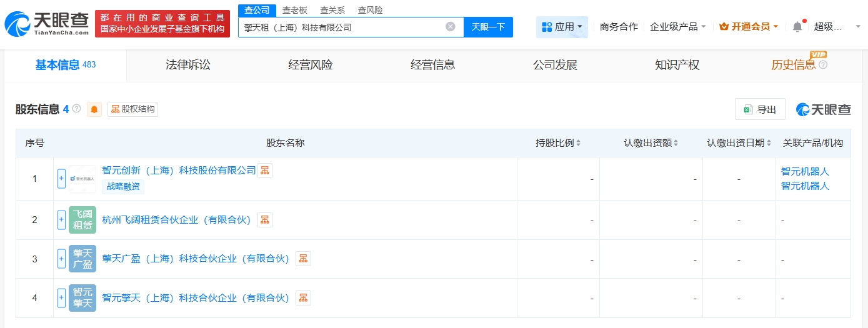The width and height of the screenshot is (868, 328).
Task: Open the 智元创新（上海）科技股份有限公司 link
Action: pos(179,171)
